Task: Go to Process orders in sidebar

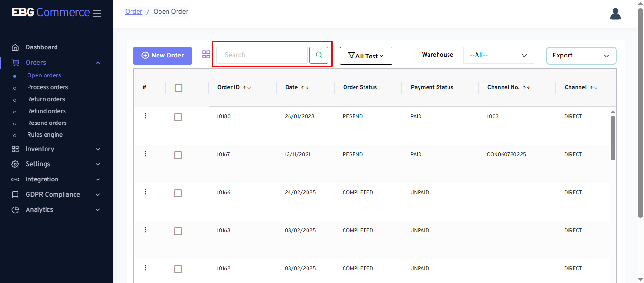Action: (47, 87)
